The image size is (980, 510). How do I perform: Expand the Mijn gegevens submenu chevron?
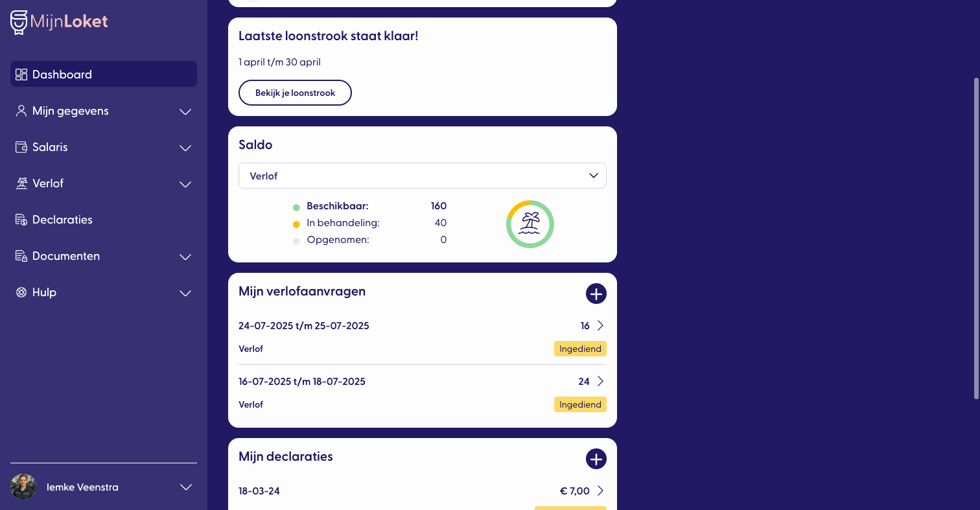(185, 111)
